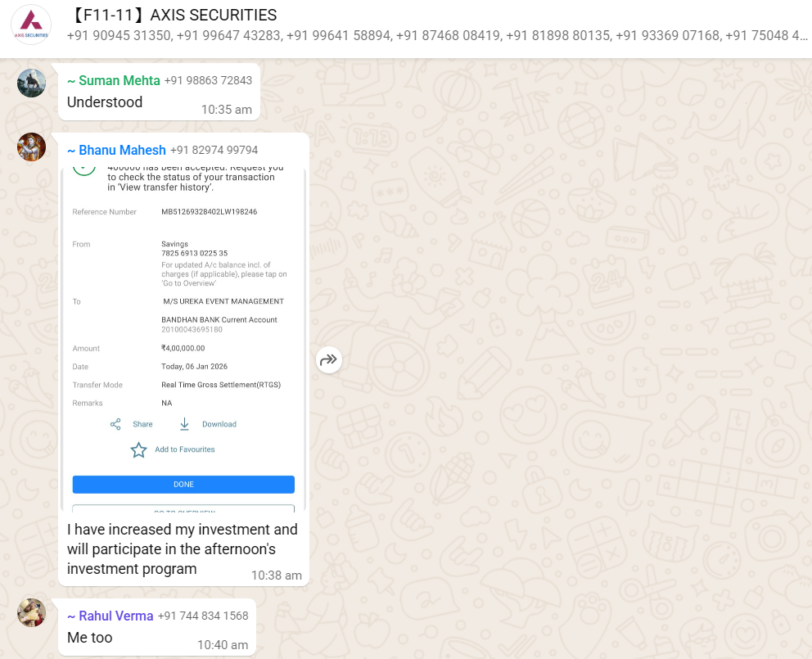Click Rahul Verma's profile picture
812x659 pixels.
(31, 612)
